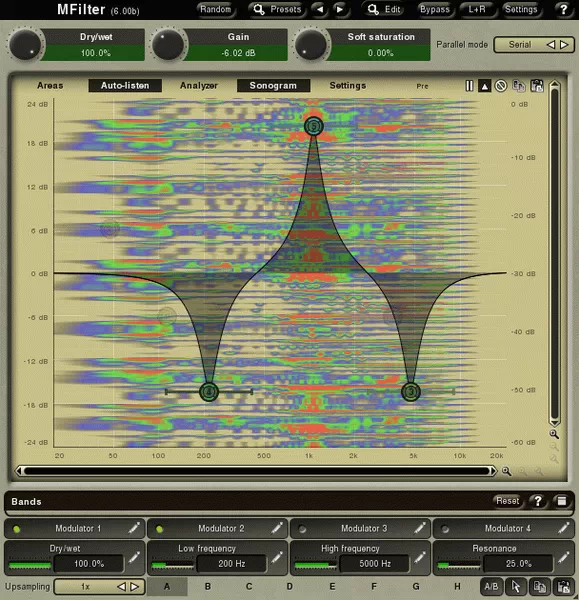Zoom in horizontally with magnifier icon
Viewport: 579px width, 600px height.
click(x=507, y=471)
